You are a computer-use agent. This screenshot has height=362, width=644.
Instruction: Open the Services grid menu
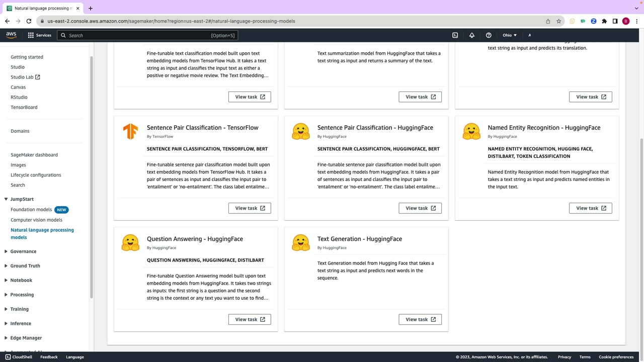coord(39,35)
